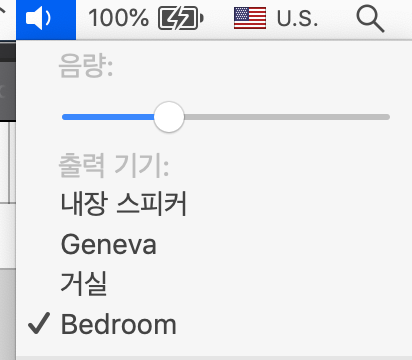This screenshot has width=412, height=360.
Task: Click the volume speaker icon in menu bar
Action: (x=38, y=18)
